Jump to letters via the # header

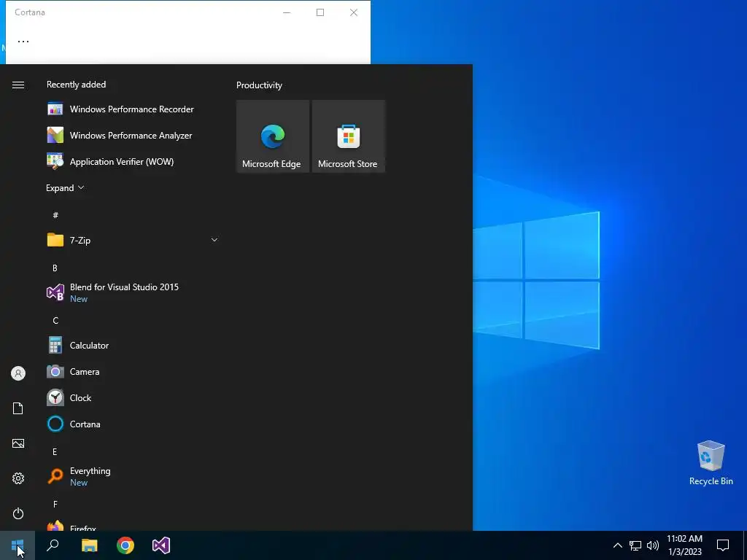click(55, 215)
